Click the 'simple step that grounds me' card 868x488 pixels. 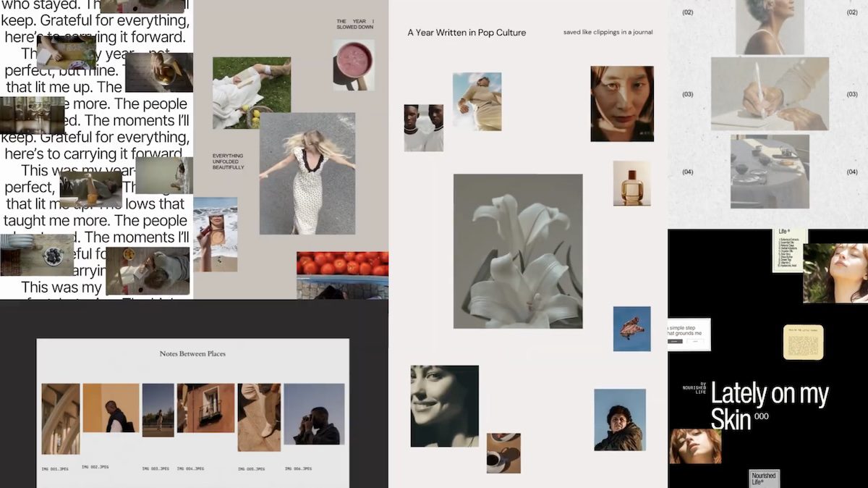point(689,335)
